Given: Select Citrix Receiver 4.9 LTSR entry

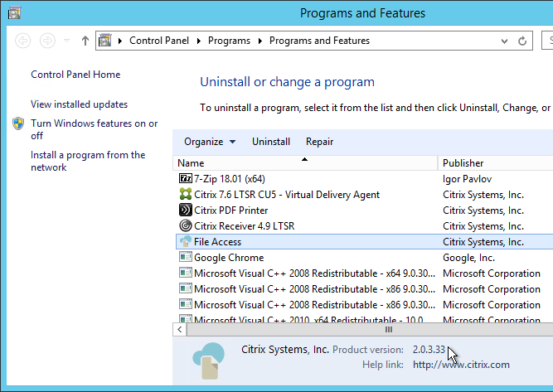Looking at the screenshot, I should pos(244,226).
